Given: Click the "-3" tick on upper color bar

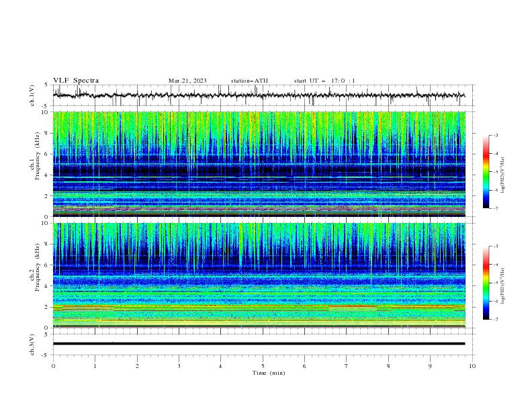Looking at the screenshot, I should coord(495,135).
